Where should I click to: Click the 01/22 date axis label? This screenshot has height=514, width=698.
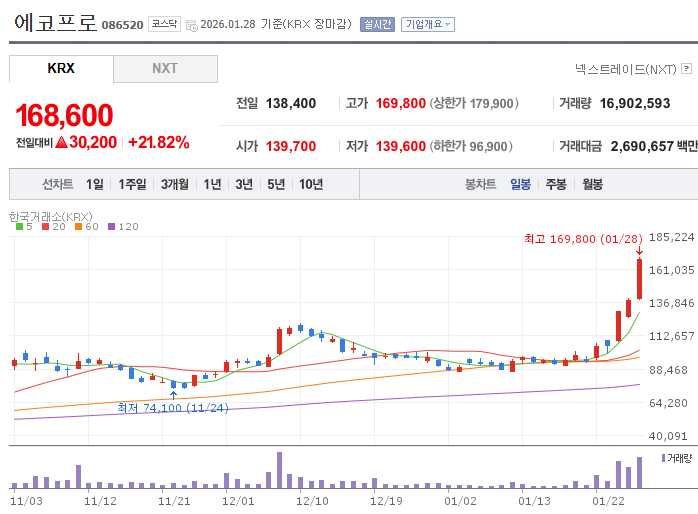click(608, 501)
